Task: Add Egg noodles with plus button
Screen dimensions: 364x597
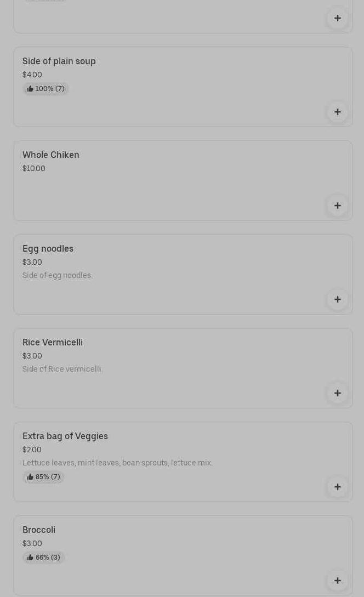Action: [337, 299]
